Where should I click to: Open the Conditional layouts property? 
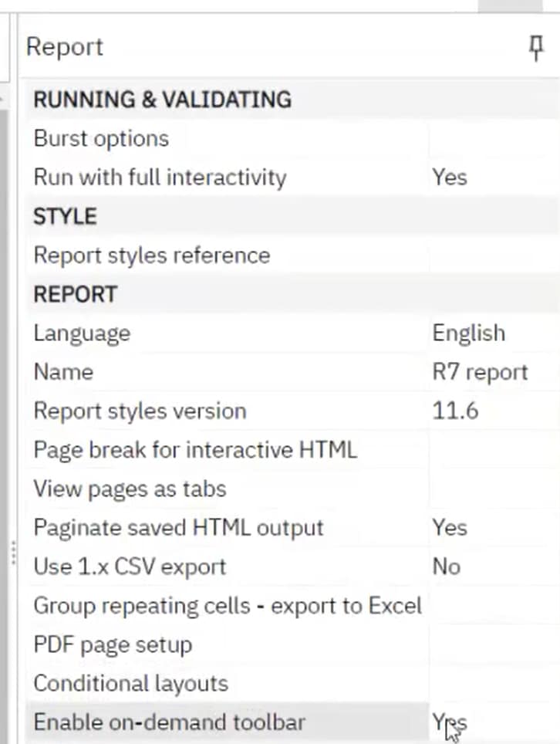131,684
